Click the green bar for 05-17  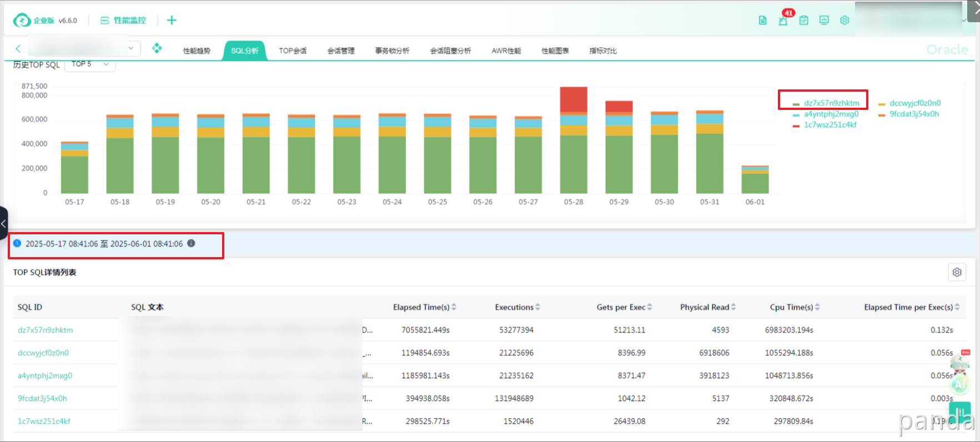tap(74, 174)
